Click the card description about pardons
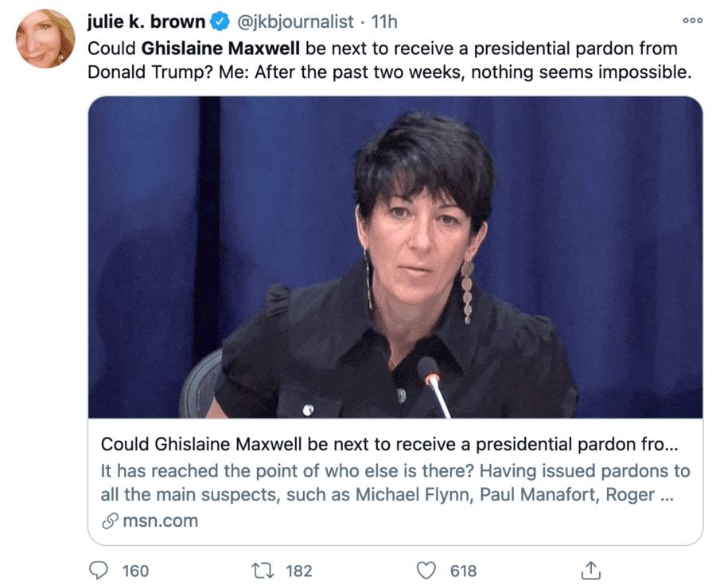 coord(395,482)
